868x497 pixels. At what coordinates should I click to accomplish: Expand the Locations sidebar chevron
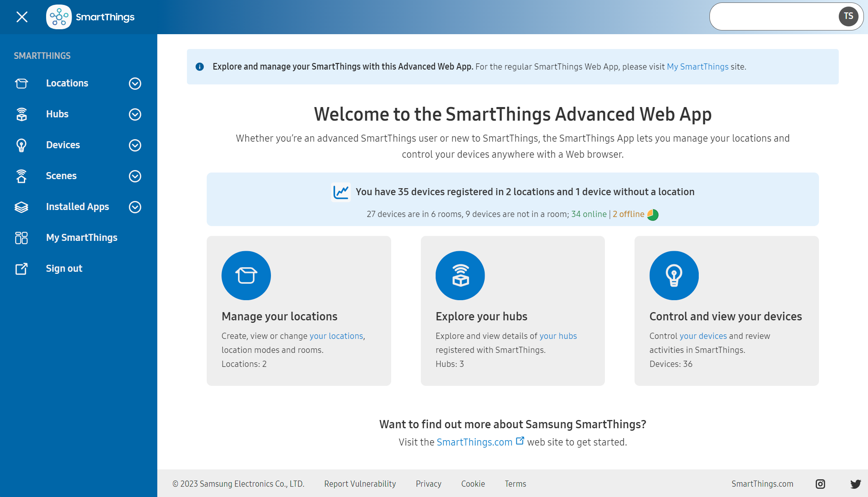pos(135,84)
